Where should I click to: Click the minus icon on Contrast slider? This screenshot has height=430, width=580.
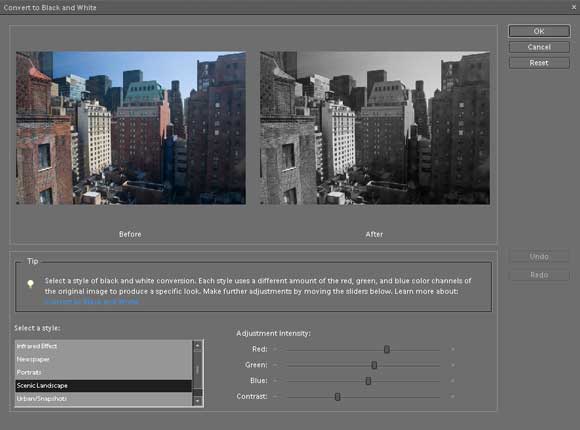pos(275,396)
